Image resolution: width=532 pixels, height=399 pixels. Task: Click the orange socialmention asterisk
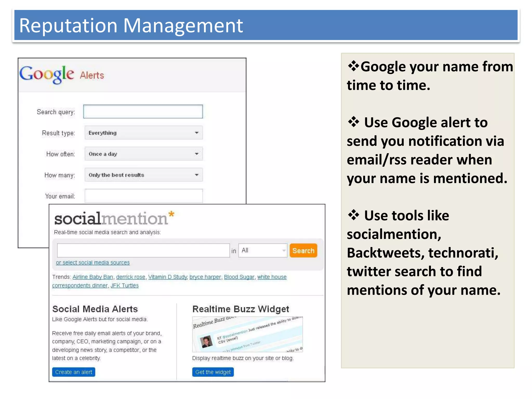tap(171, 215)
